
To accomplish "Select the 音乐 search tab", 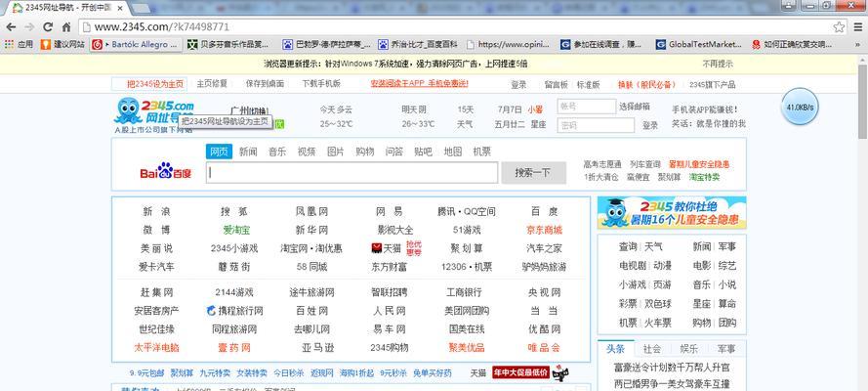I will coord(277,152).
